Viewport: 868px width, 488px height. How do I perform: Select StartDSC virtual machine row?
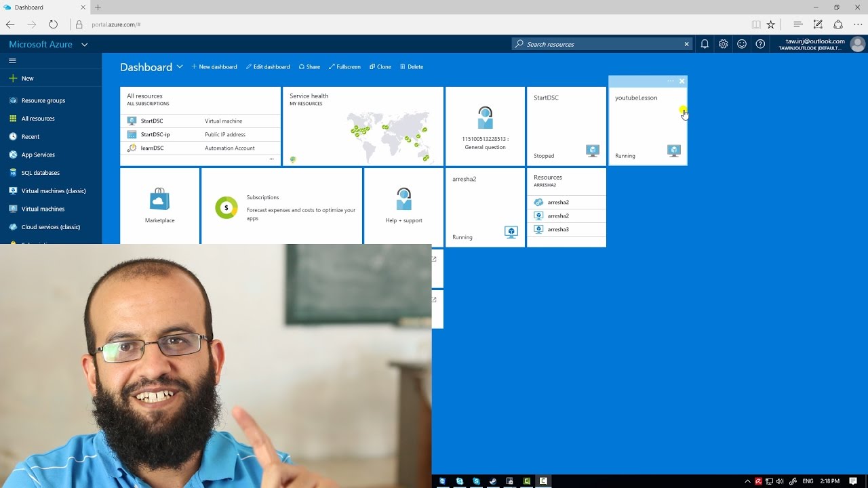pos(200,121)
